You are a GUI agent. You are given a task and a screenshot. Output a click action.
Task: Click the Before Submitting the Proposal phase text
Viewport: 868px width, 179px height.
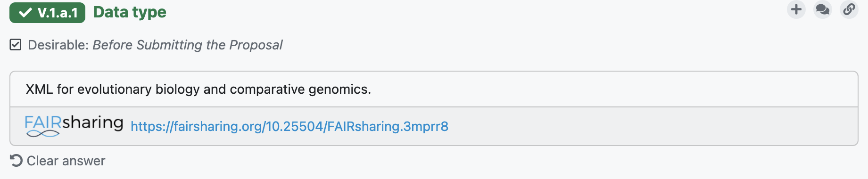pyautogui.click(x=188, y=45)
